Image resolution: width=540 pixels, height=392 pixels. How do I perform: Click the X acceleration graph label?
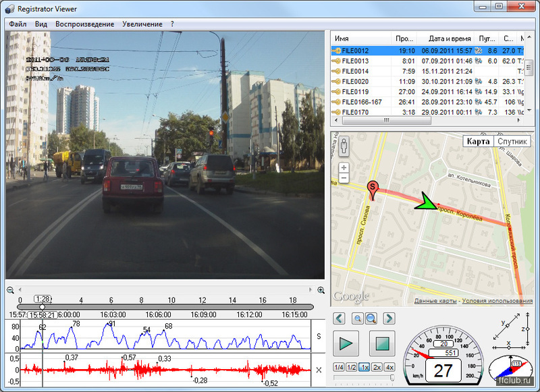pyautogui.click(x=319, y=370)
